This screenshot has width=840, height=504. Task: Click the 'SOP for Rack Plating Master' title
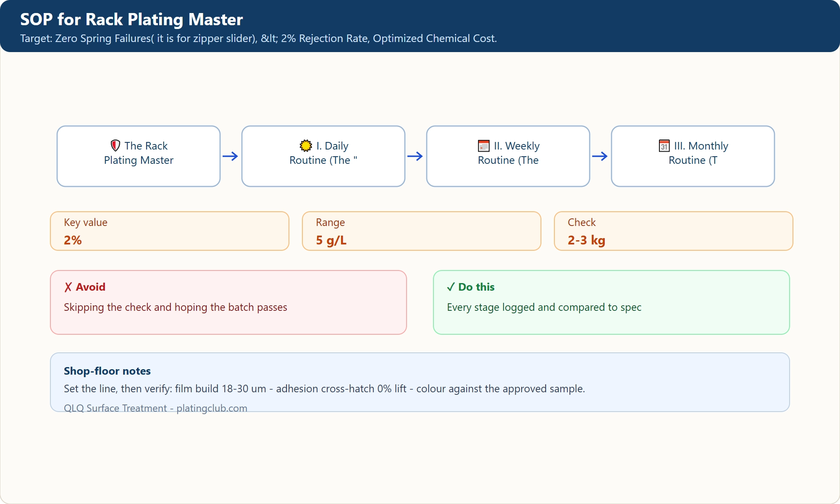click(131, 20)
